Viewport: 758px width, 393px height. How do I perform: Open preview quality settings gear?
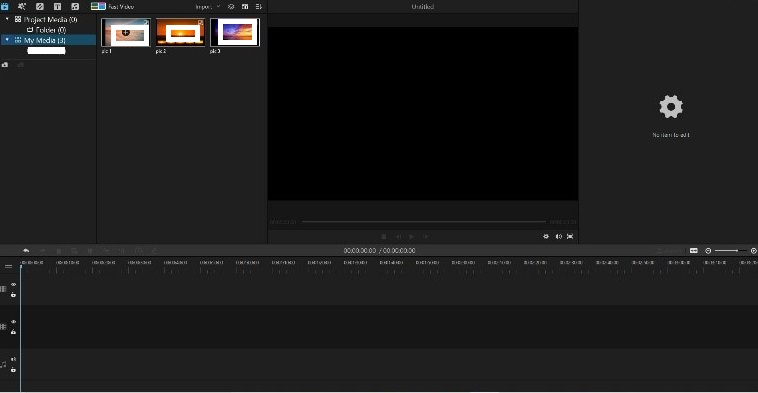pyautogui.click(x=546, y=236)
